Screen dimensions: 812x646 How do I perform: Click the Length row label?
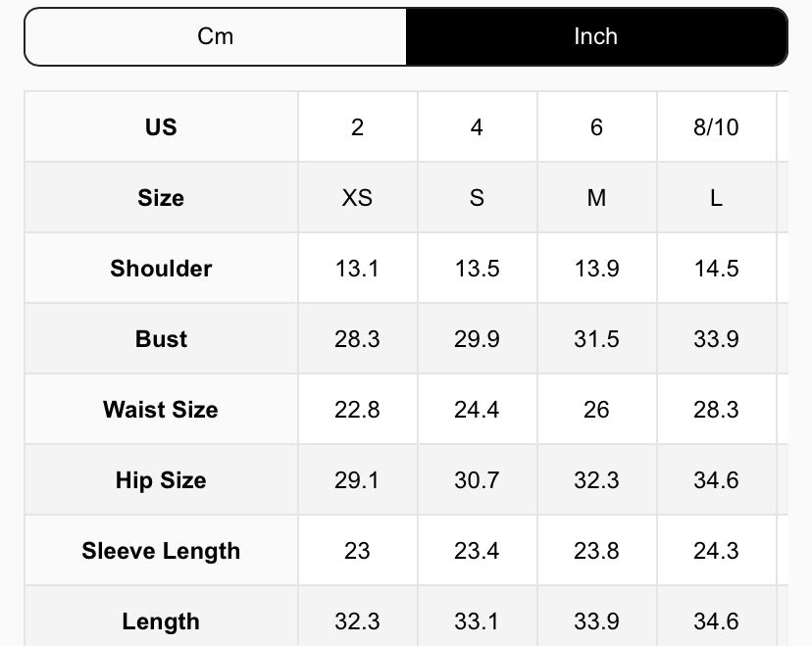(161, 621)
